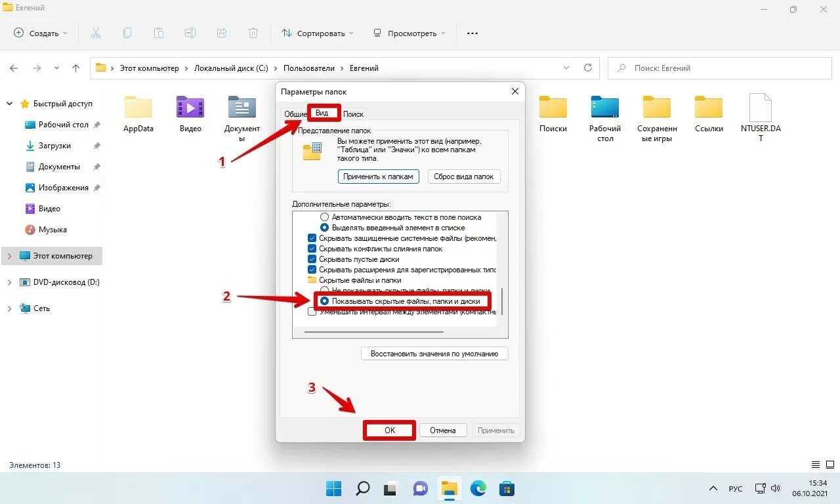This screenshot has height=504, width=840.
Task: Open taskbar Search magnifier
Action: click(363, 488)
